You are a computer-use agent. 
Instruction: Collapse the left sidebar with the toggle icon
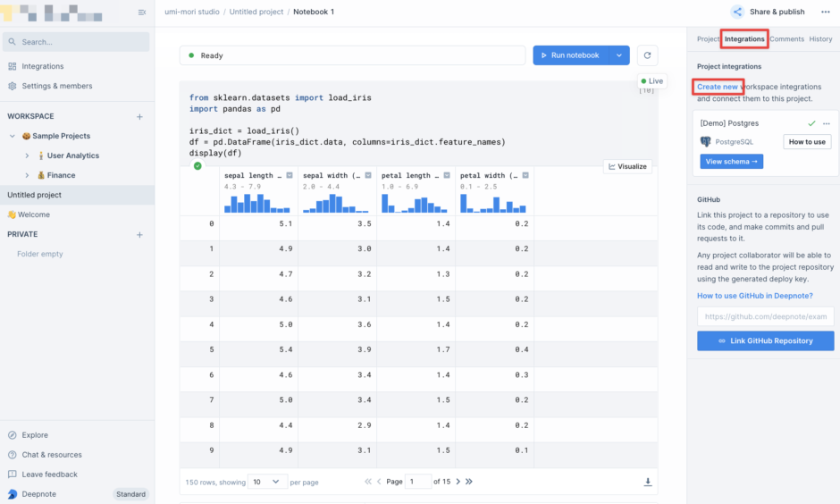click(x=142, y=13)
